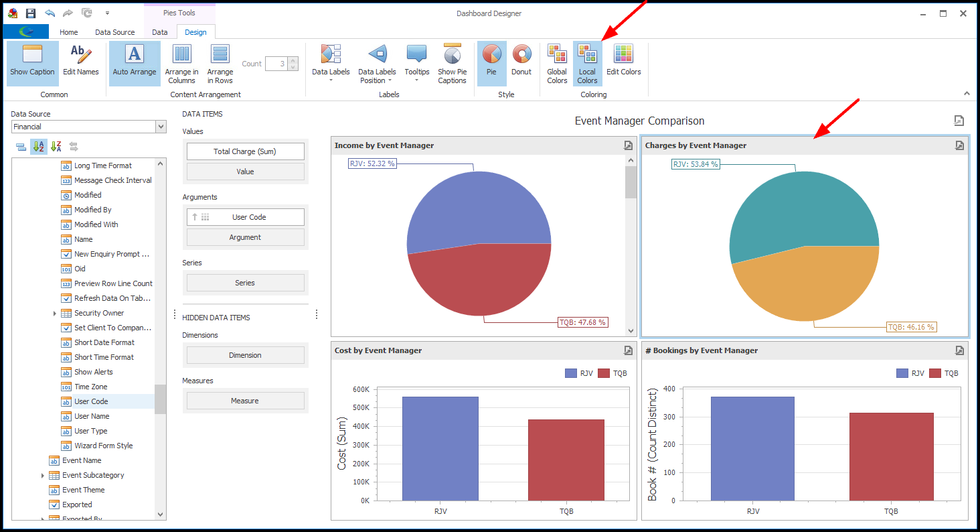Click export icon on Income by Event Manager

coord(628,145)
